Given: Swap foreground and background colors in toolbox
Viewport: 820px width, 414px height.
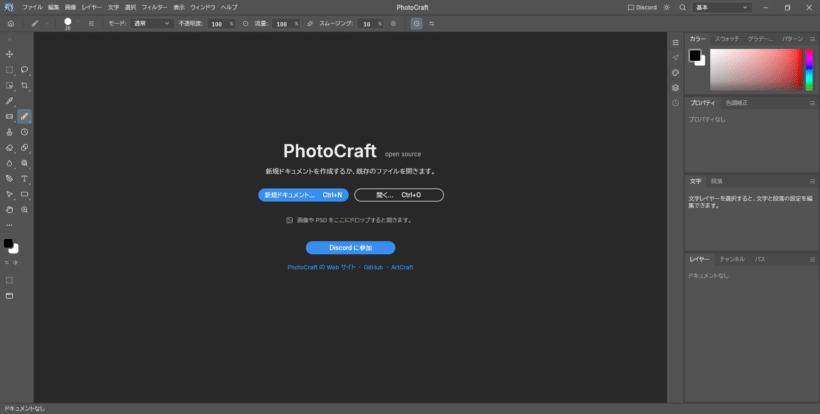Looking at the screenshot, I should point(7,263).
